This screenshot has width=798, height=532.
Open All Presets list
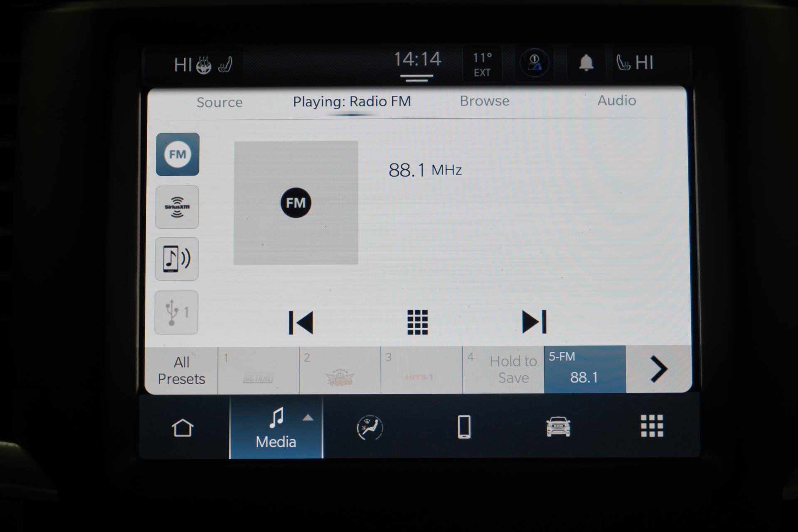pyautogui.click(x=181, y=370)
